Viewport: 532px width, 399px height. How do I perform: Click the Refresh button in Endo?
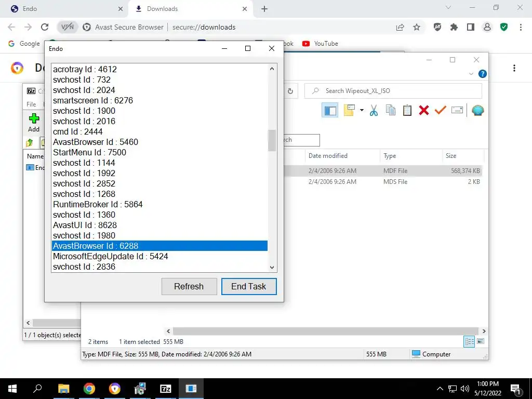189,286
